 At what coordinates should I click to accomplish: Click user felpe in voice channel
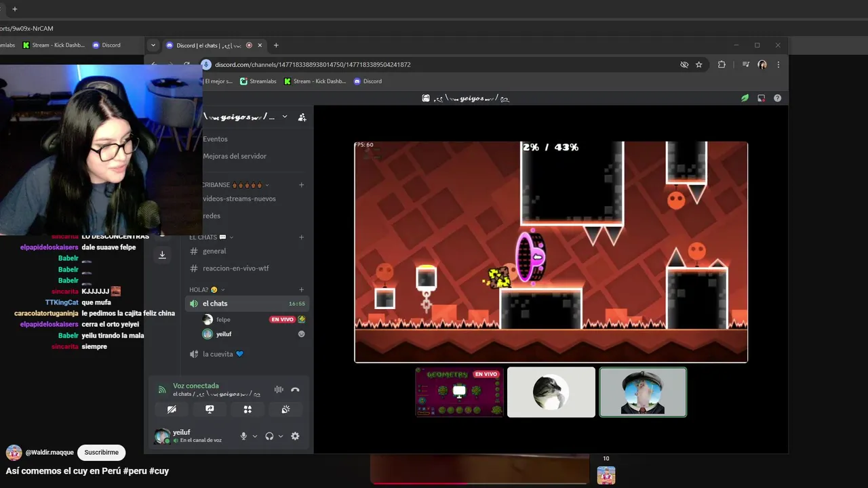[x=223, y=319]
